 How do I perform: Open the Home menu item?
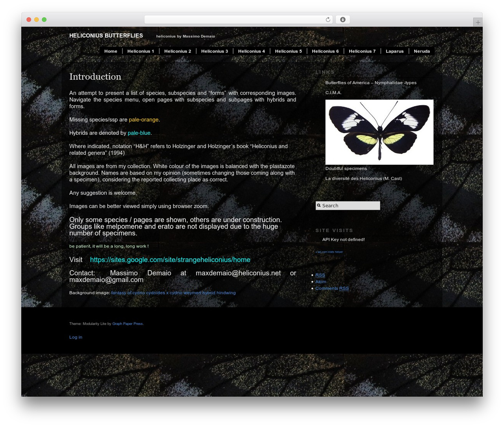pos(111,51)
